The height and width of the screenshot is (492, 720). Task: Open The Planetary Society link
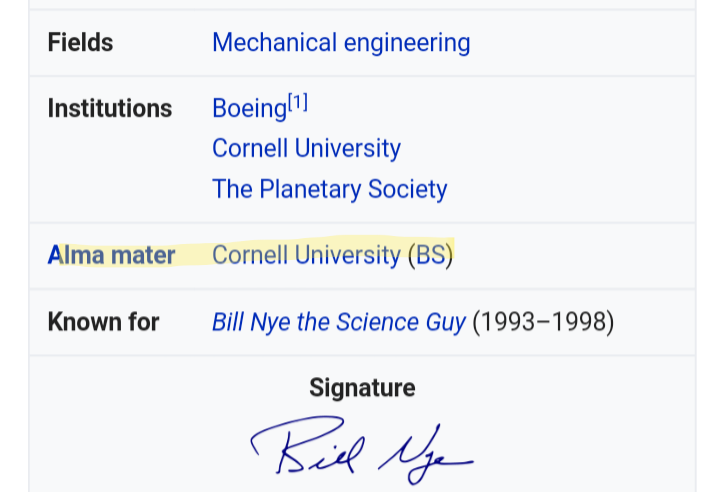[x=329, y=189]
